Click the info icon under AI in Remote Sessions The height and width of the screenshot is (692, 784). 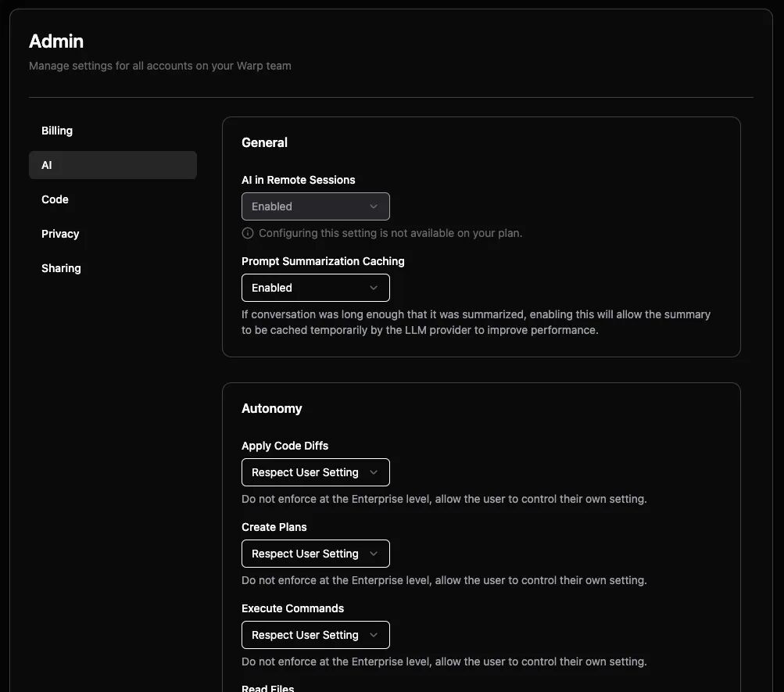pyautogui.click(x=248, y=233)
